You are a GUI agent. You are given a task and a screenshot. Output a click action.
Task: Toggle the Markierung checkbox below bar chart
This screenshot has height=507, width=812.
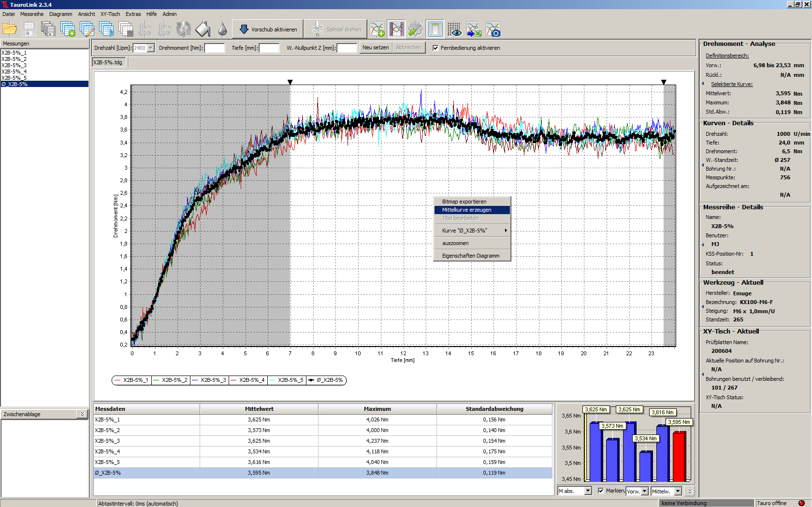tap(601, 491)
